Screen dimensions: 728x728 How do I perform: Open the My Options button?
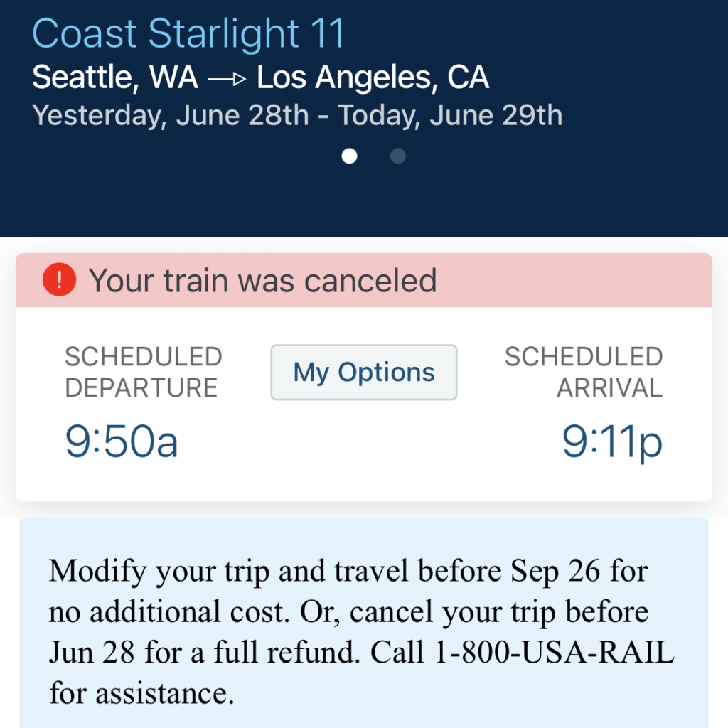[x=363, y=373]
